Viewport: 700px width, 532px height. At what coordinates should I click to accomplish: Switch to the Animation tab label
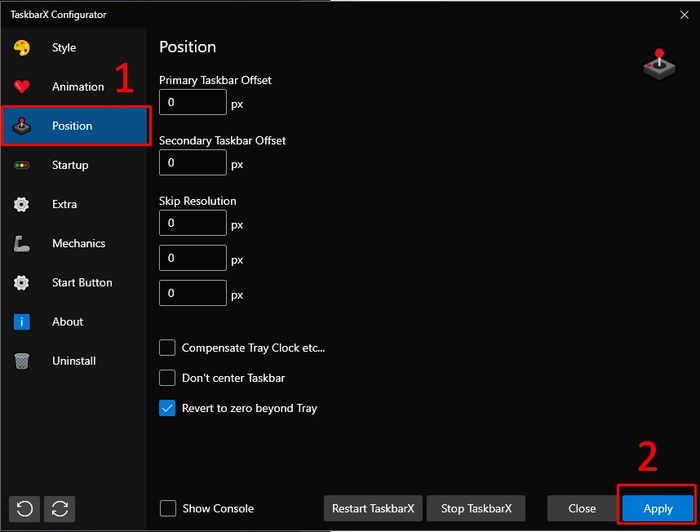78,87
